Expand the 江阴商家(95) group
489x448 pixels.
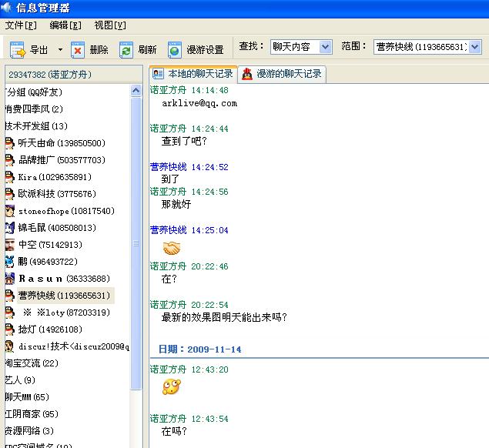point(32,413)
